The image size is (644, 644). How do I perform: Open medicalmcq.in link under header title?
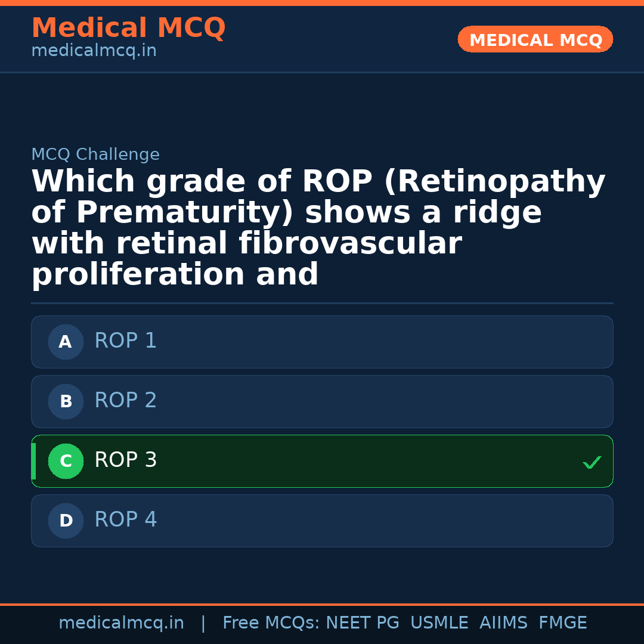click(x=94, y=51)
